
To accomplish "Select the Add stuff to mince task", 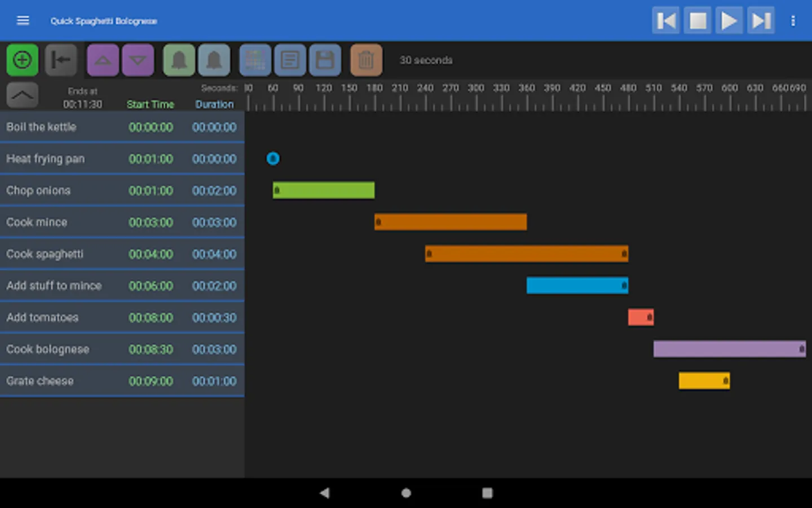I will [x=122, y=286].
